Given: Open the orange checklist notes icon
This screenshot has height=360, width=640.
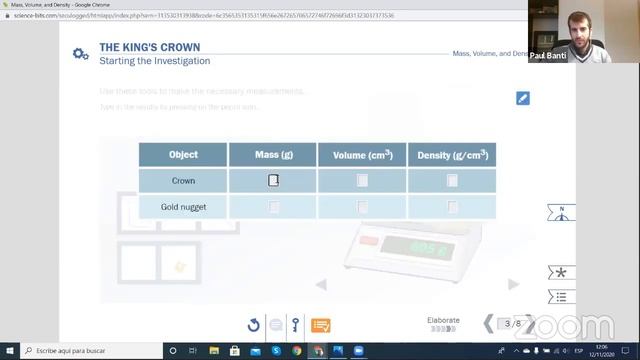Looking at the screenshot, I should pyautogui.click(x=321, y=325).
